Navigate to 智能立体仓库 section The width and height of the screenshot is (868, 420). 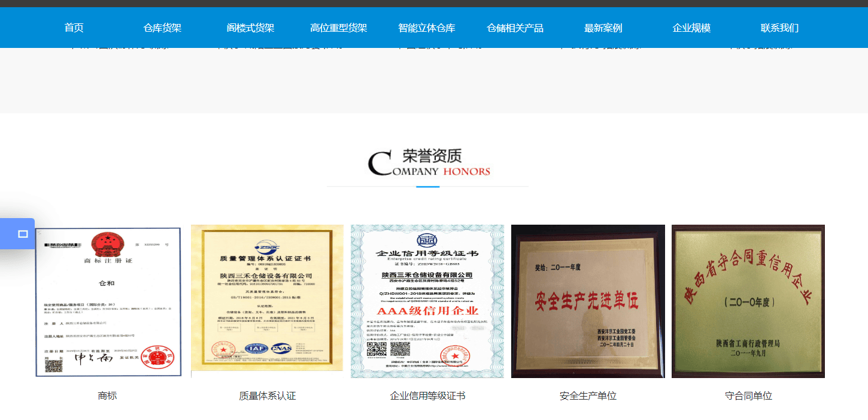tap(426, 26)
